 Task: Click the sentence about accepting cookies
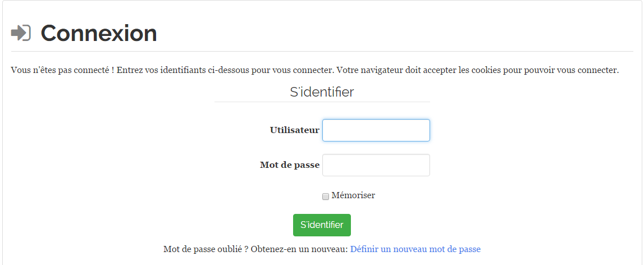pos(477,71)
